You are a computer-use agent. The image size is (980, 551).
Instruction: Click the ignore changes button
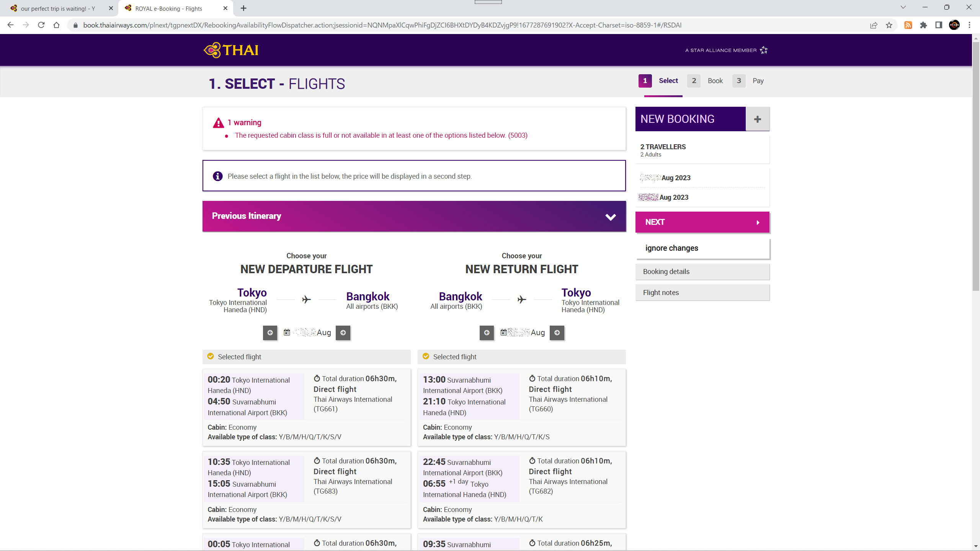pyautogui.click(x=702, y=248)
